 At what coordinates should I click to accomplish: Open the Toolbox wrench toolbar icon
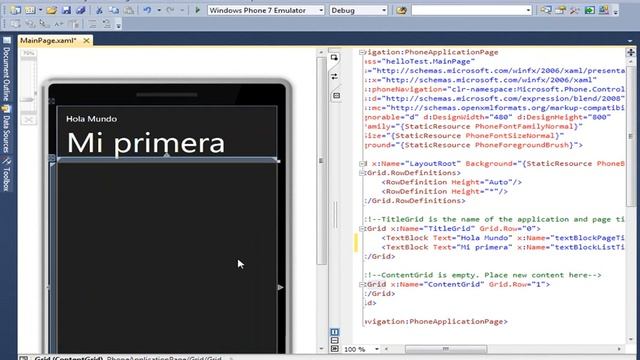coord(575,10)
